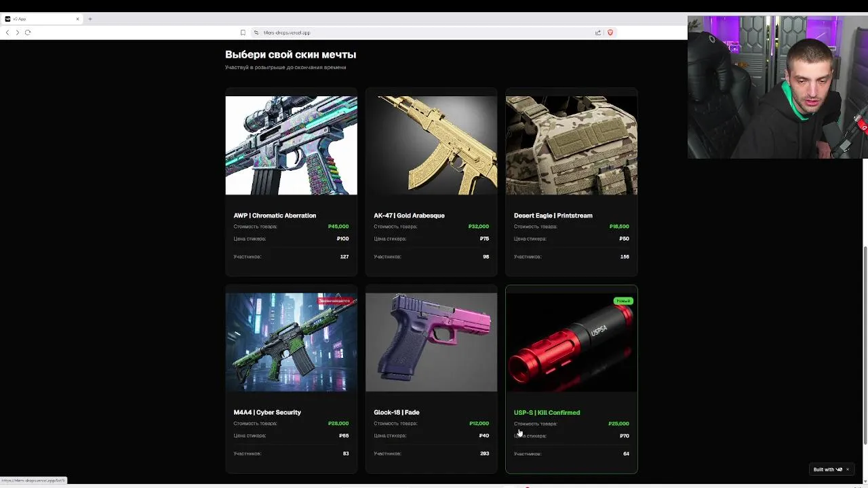Close the v0 App browser tab

pyautogui.click(x=77, y=19)
